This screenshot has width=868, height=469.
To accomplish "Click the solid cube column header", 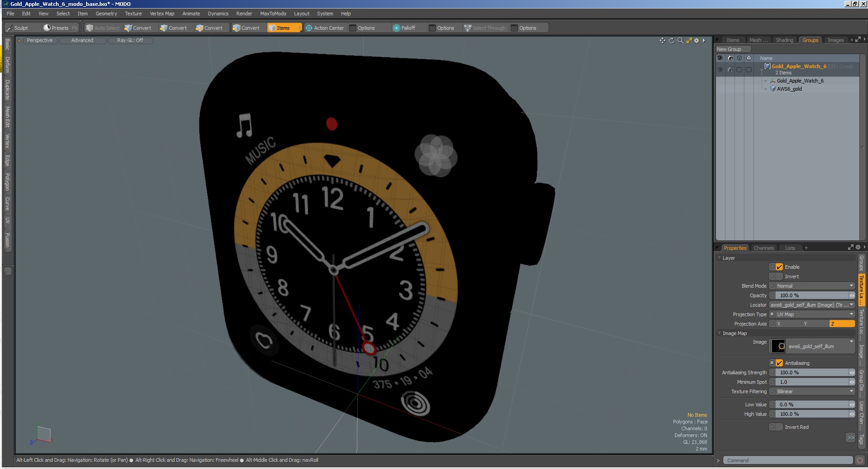I will click(749, 58).
